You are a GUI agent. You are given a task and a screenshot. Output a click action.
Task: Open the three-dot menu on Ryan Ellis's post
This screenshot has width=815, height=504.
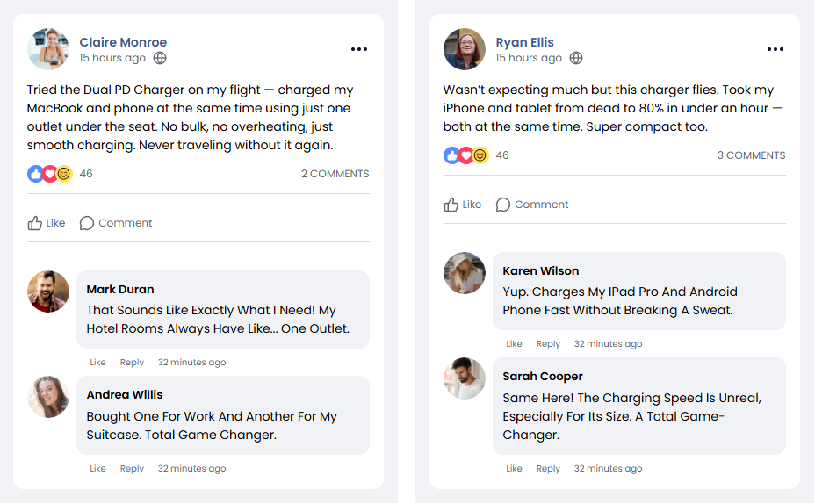click(775, 49)
